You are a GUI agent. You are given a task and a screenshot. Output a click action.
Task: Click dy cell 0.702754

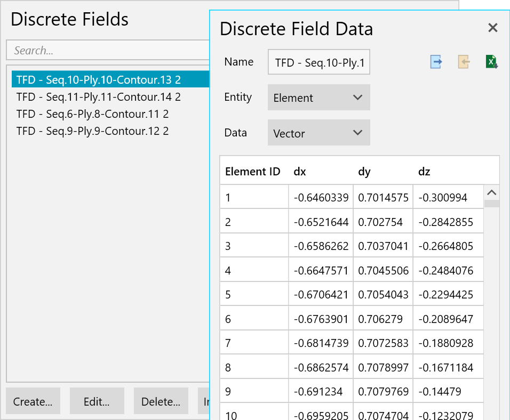tap(383, 222)
